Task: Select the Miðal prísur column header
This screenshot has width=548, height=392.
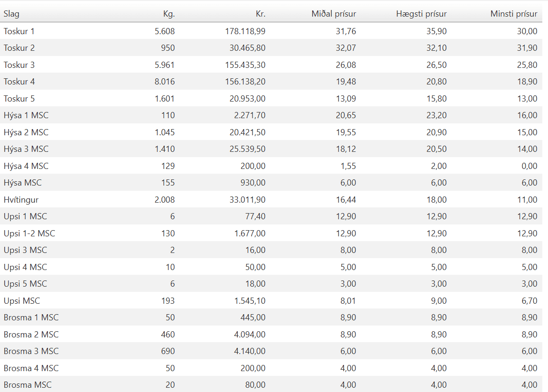Action: [x=334, y=14]
